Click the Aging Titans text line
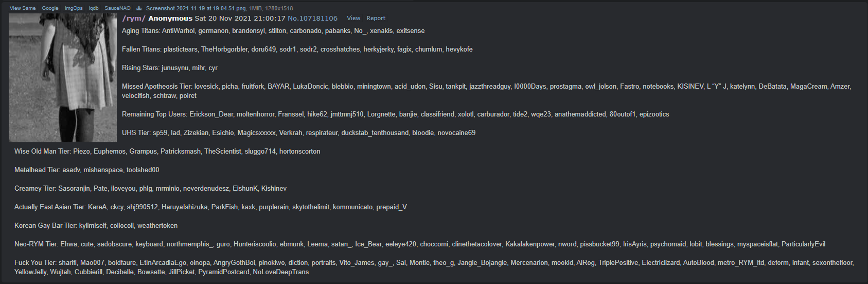 coord(273,30)
